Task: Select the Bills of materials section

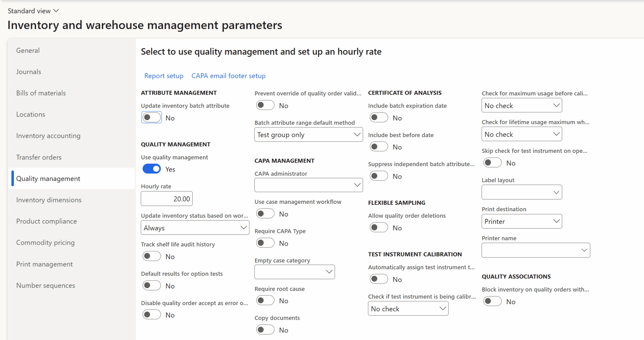Action: click(x=41, y=93)
